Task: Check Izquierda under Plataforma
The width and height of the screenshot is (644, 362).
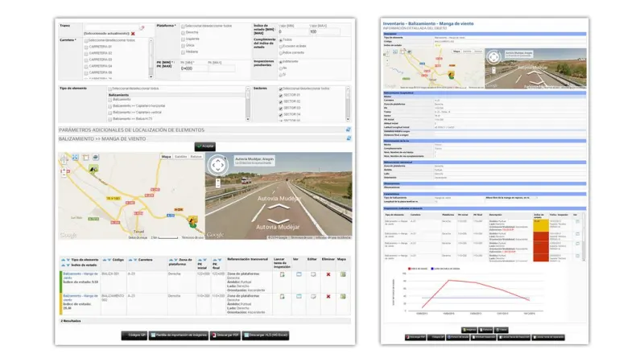Action: click(x=184, y=39)
